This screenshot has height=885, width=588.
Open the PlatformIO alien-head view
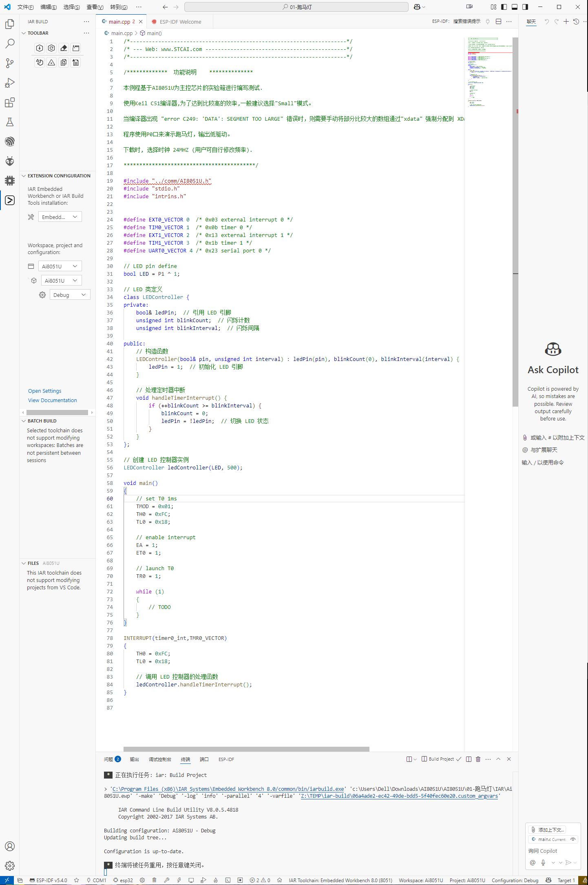tap(10, 161)
